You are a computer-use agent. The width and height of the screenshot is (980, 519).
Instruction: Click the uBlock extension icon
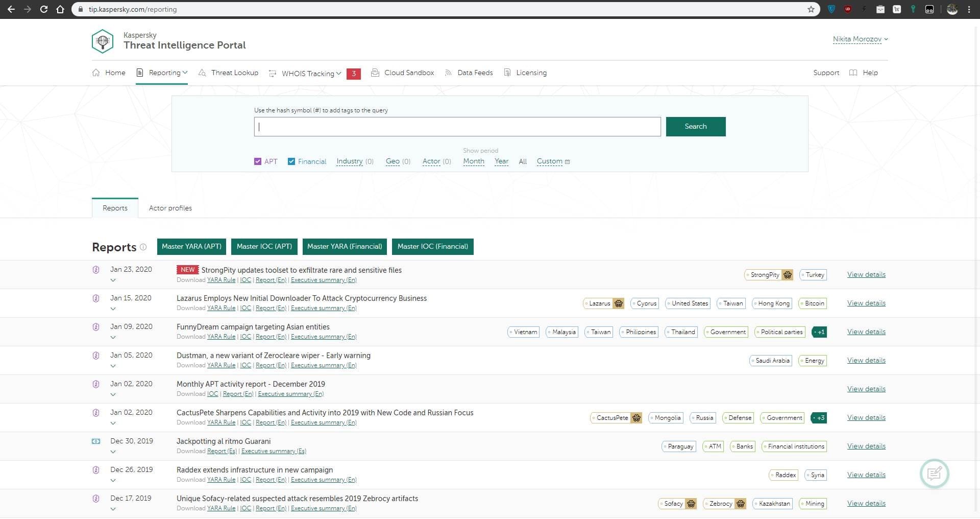coord(848,9)
